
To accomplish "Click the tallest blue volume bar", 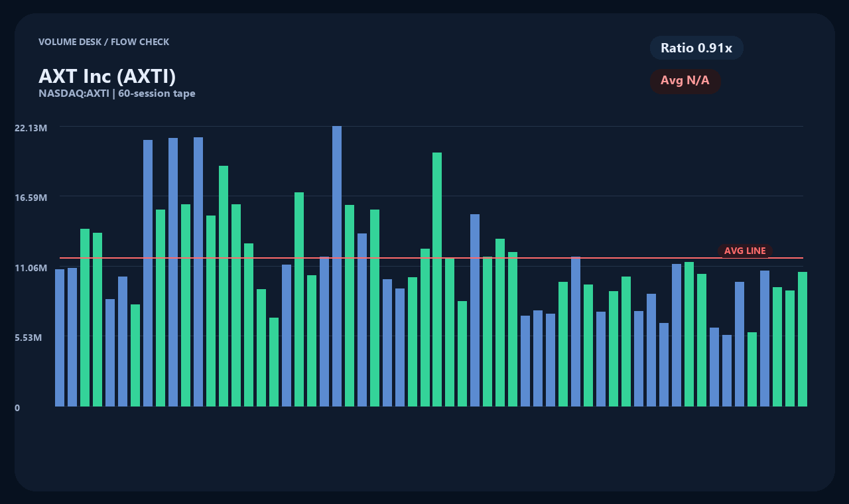I will (337, 266).
